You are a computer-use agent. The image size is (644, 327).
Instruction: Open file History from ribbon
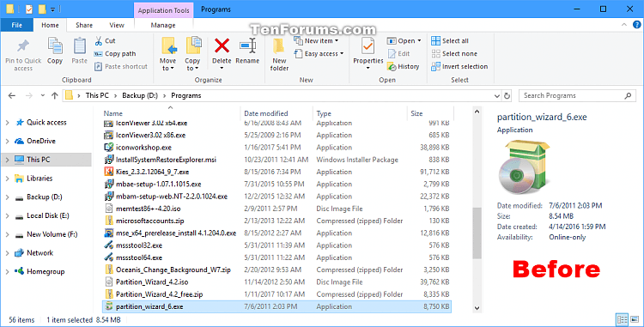[x=403, y=66]
